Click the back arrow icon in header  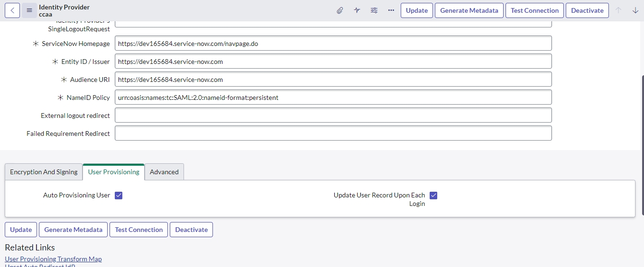click(x=12, y=10)
